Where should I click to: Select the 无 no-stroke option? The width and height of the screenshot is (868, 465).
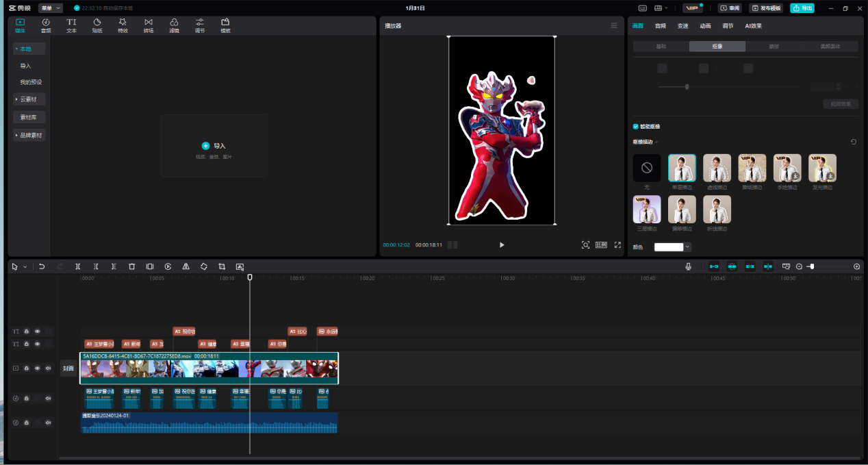(x=647, y=168)
